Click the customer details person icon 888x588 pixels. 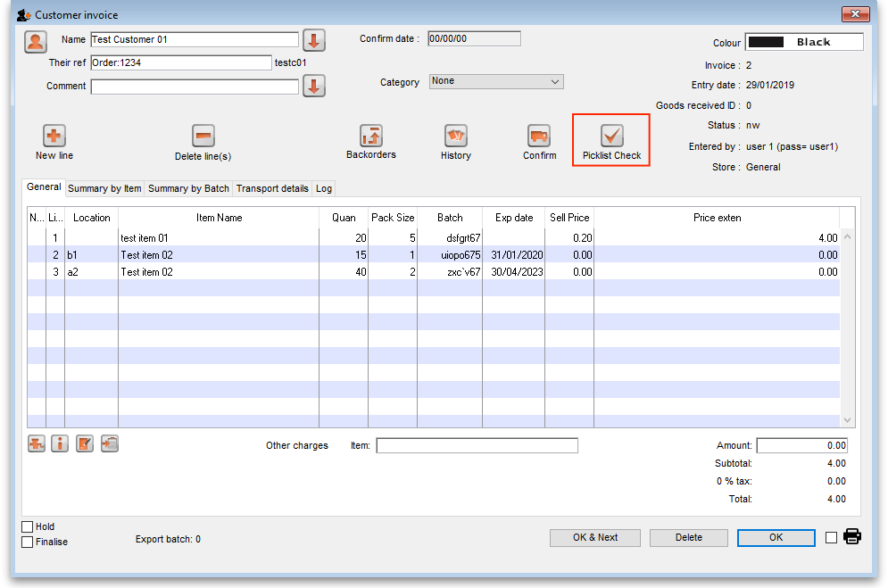[x=36, y=41]
